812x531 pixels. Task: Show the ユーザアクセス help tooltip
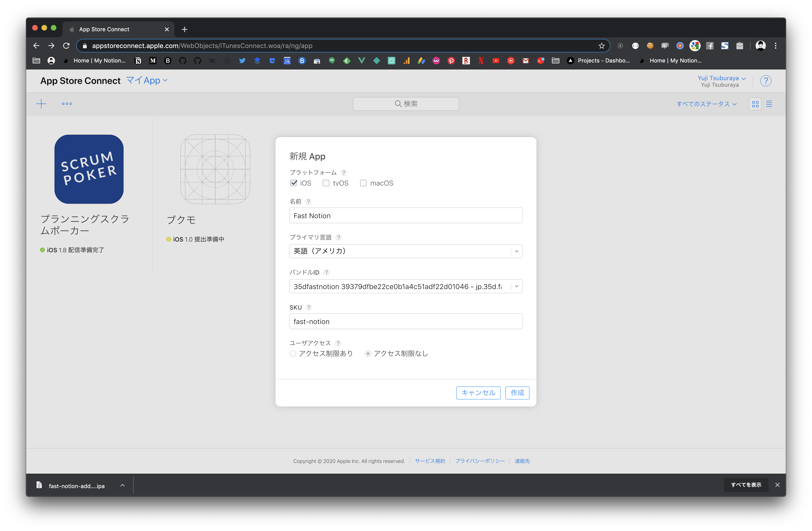click(338, 343)
